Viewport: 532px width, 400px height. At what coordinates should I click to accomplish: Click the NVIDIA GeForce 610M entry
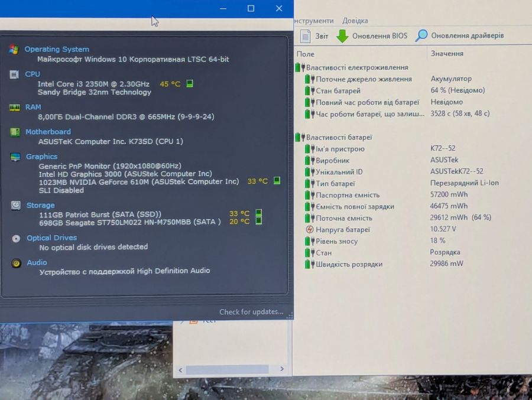pyautogui.click(x=139, y=182)
